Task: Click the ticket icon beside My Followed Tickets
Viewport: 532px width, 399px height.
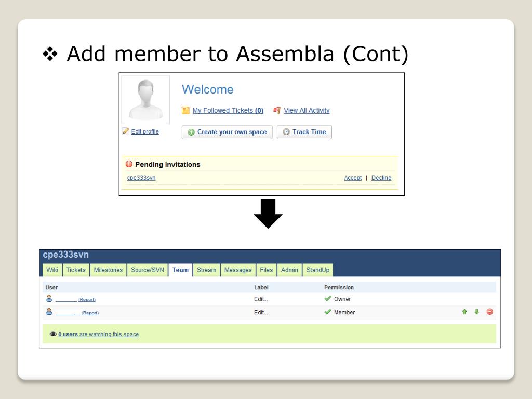Action: click(x=185, y=110)
